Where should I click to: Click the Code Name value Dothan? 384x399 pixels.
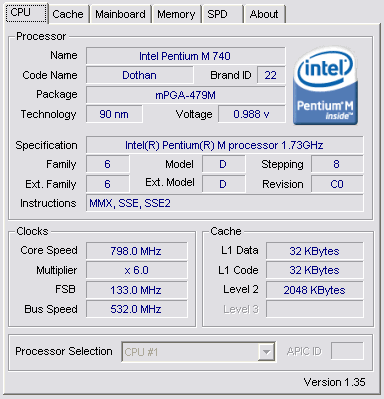pyautogui.click(x=140, y=75)
